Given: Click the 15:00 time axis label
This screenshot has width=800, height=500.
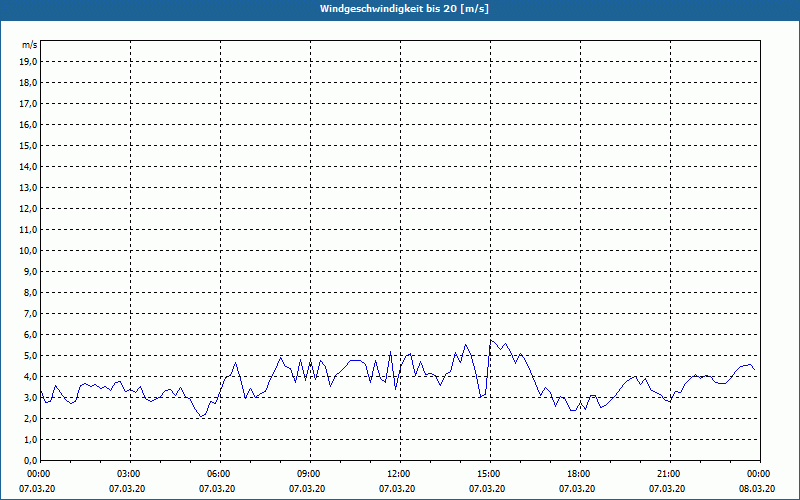Looking at the screenshot, I should click(x=490, y=474).
